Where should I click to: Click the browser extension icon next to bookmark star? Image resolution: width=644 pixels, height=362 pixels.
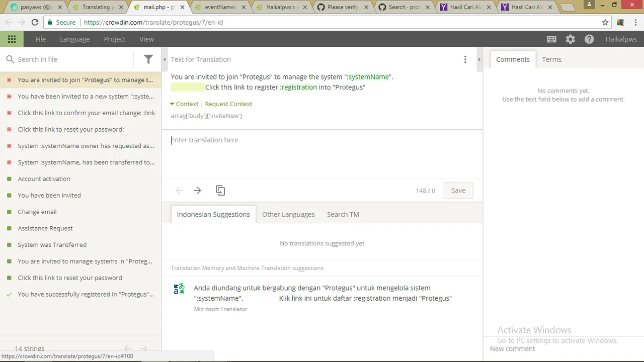620,22
